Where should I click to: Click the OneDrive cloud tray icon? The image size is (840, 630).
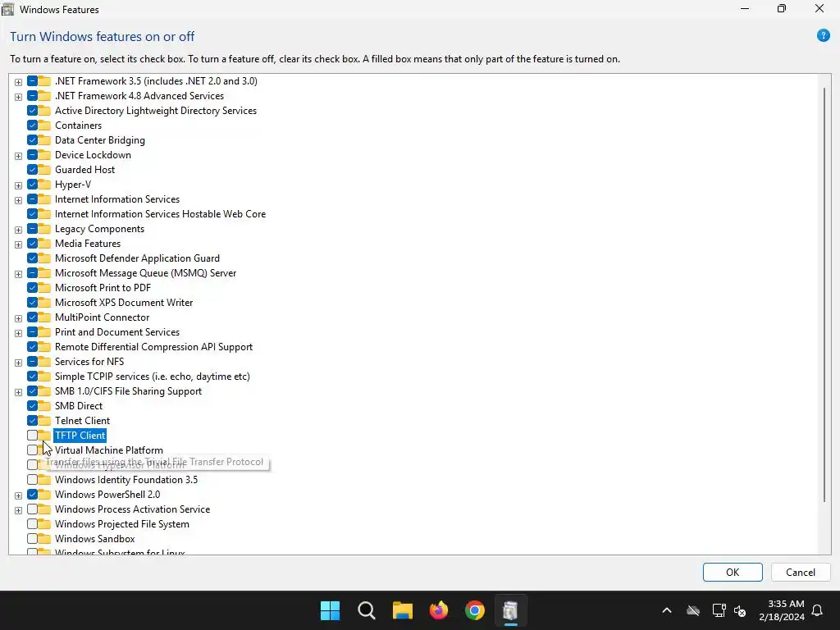pyautogui.click(x=693, y=610)
